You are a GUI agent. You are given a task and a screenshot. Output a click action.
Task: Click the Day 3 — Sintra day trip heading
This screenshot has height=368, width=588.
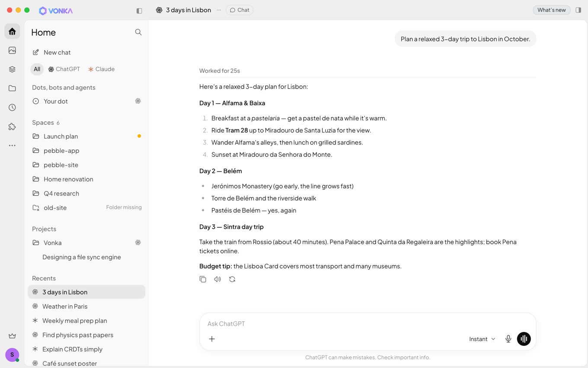click(231, 227)
